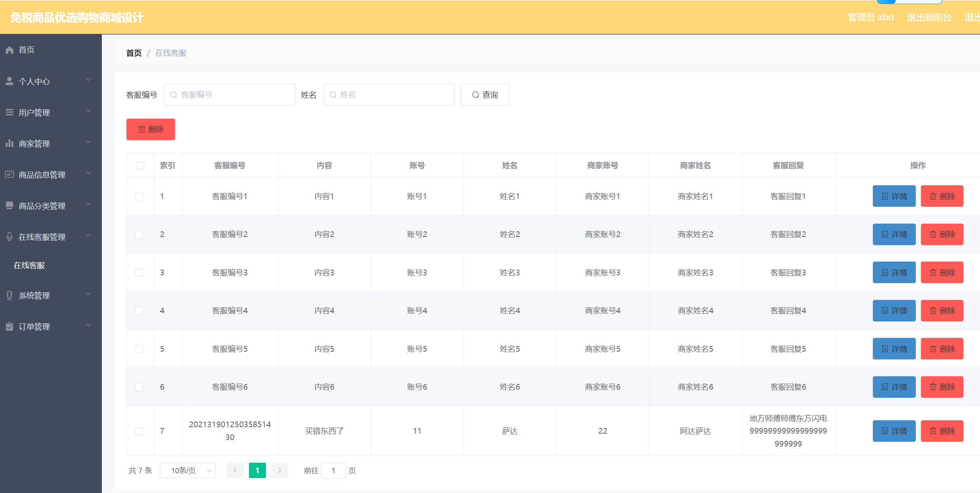Collapse the 在线客服管理 menu chevron
This screenshot has height=493, width=980.
(x=88, y=236)
